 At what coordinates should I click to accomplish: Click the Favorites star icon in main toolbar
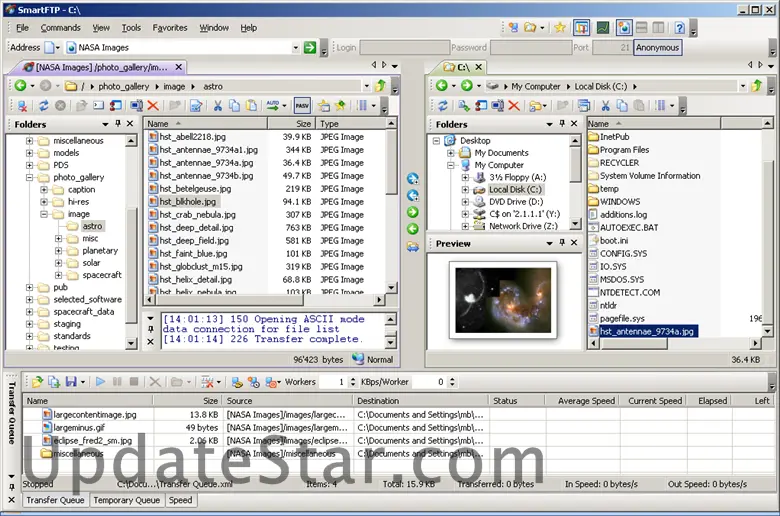tap(560, 28)
